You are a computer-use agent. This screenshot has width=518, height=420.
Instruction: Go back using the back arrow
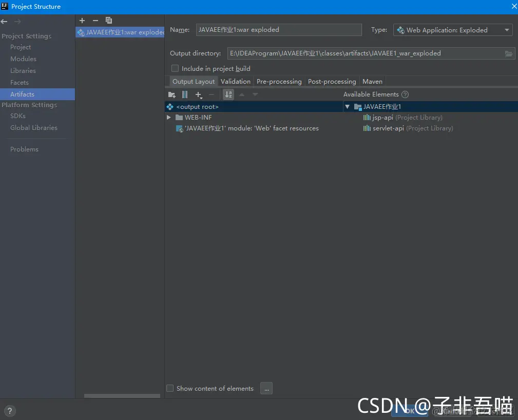[x=4, y=22]
